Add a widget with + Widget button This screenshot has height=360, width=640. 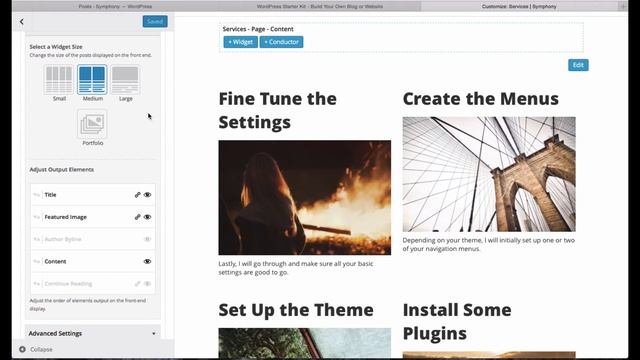(240, 42)
